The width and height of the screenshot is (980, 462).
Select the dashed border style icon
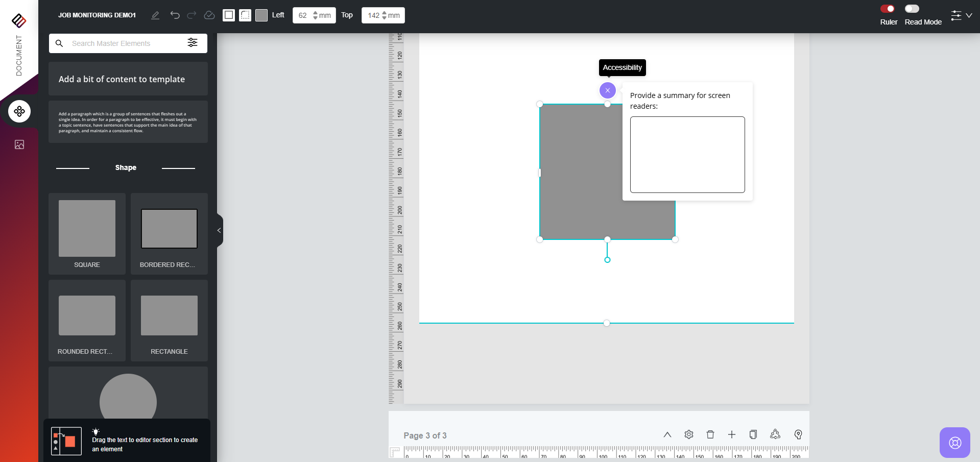[245, 15]
